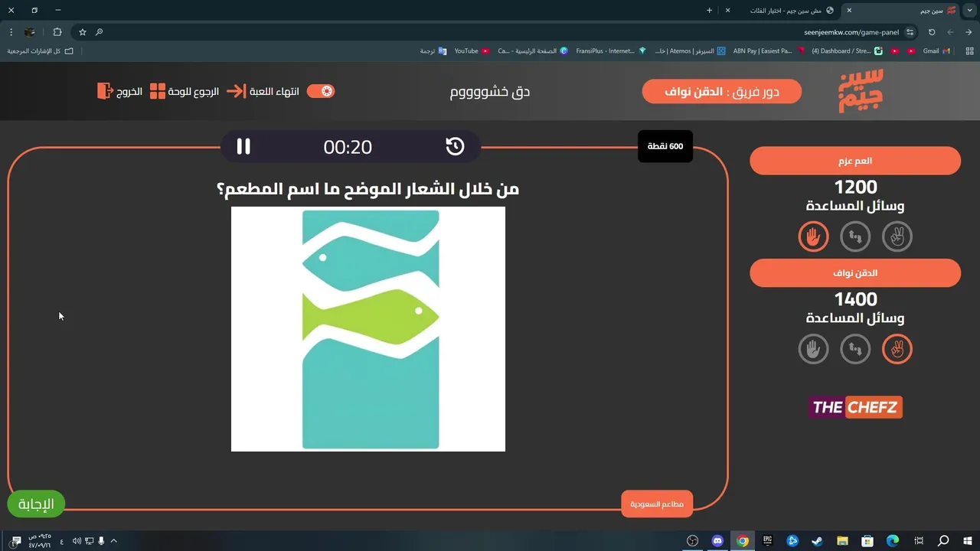This screenshot has height=551, width=980.
Task: Reveal the answer with الإجابة button
Action: (x=36, y=504)
